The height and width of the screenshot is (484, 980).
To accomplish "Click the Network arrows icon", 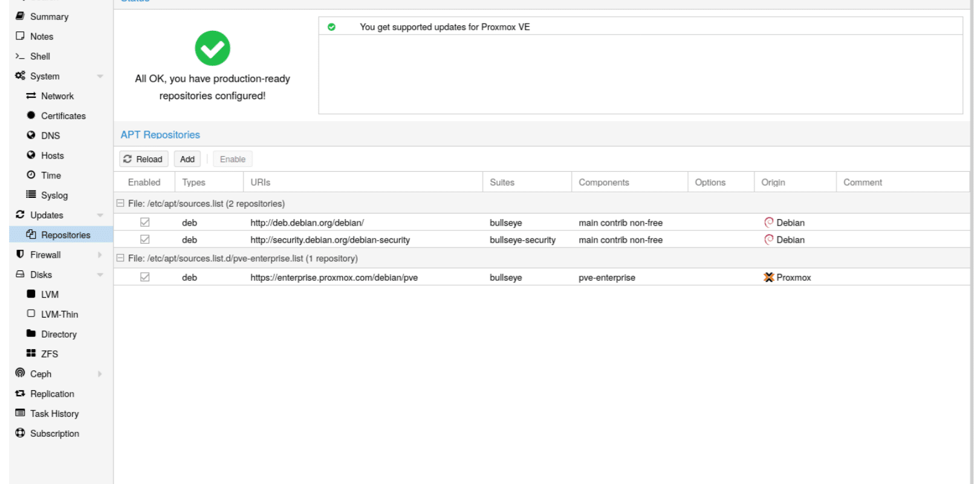I will click(31, 96).
